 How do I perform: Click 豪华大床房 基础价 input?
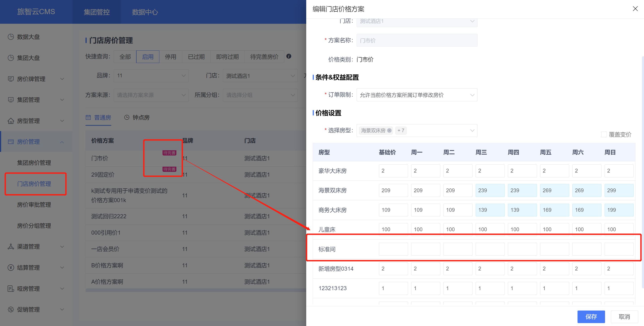point(393,171)
